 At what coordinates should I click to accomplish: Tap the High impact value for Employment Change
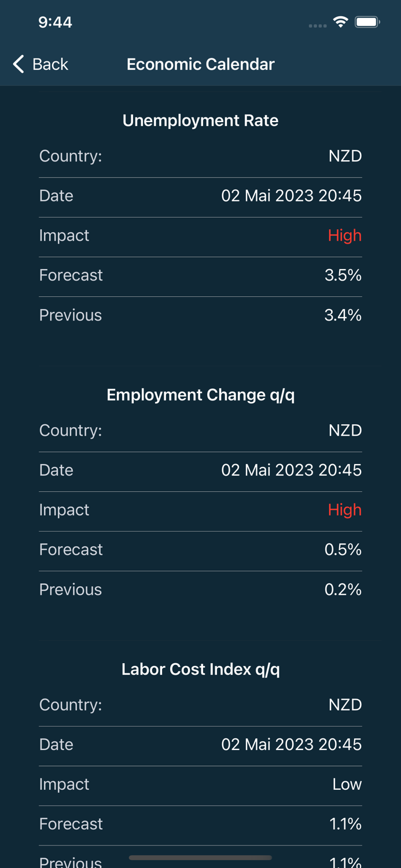[x=344, y=510]
